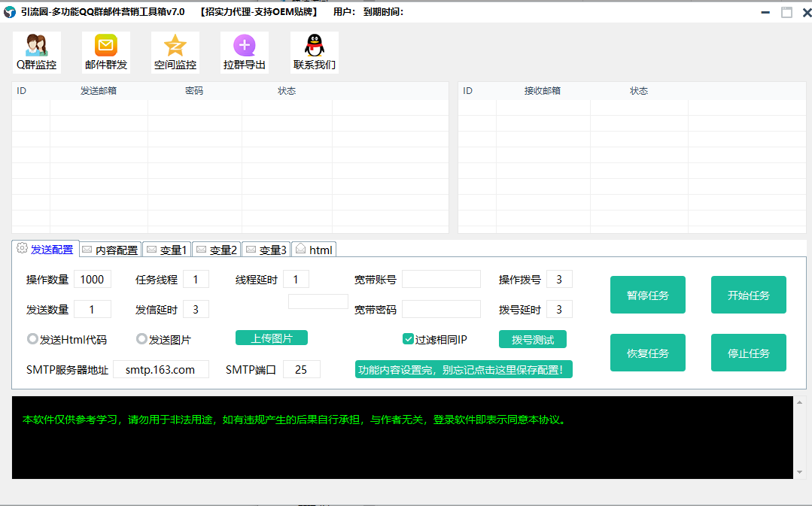
Task: Switch to the 变量1 tab
Action: point(167,250)
